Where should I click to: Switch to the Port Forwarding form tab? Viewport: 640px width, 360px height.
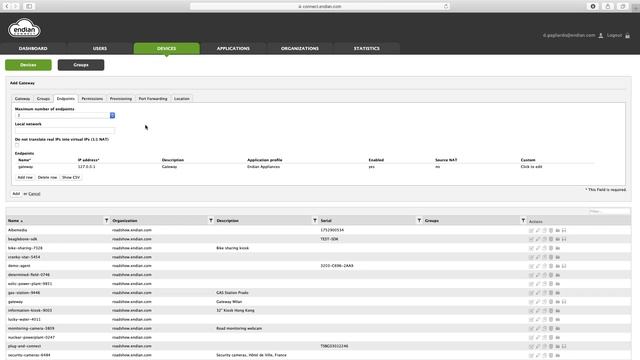coord(153,99)
